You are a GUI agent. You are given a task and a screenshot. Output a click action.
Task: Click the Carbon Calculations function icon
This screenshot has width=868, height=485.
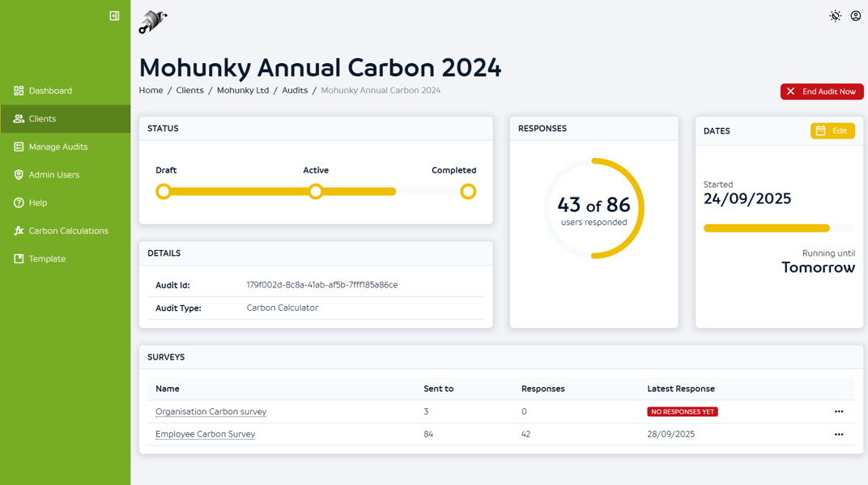tap(19, 231)
